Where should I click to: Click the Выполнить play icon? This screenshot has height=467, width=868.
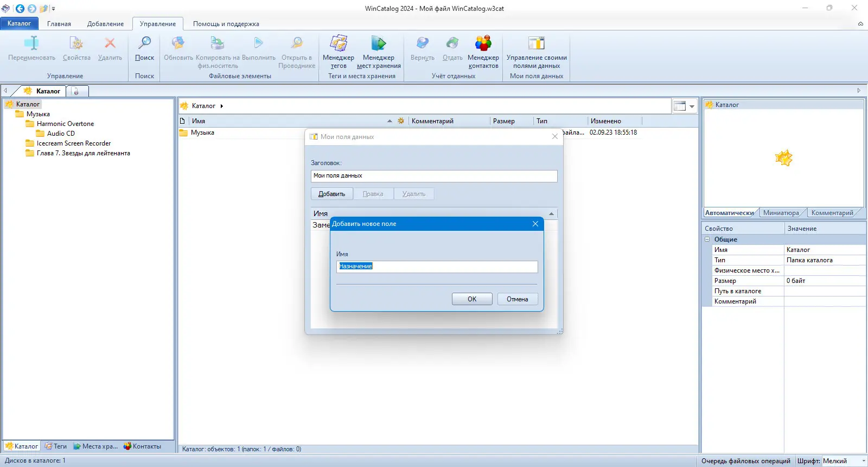(259, 43)
